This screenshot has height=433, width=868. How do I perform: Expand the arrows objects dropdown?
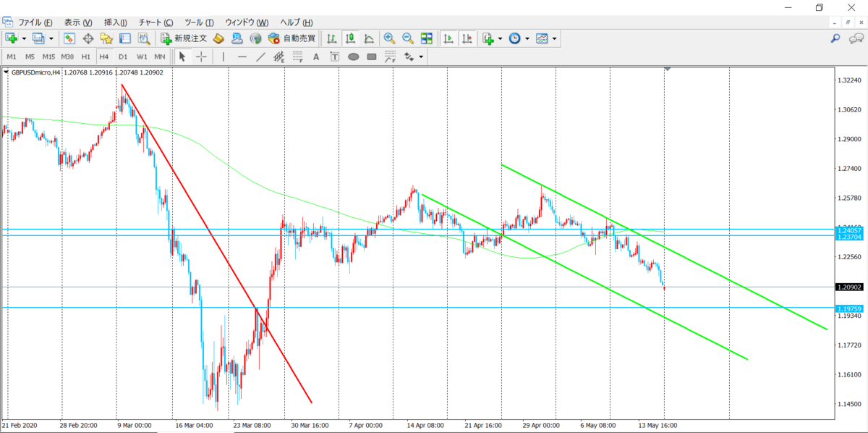click(420, 56)
